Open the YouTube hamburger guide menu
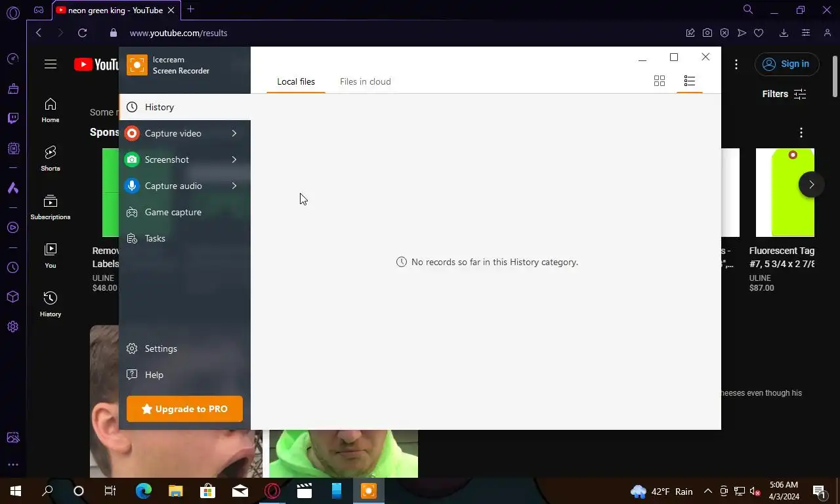Image resolution: width=840 pixels, height=504 pixels. tap(51, 64)
